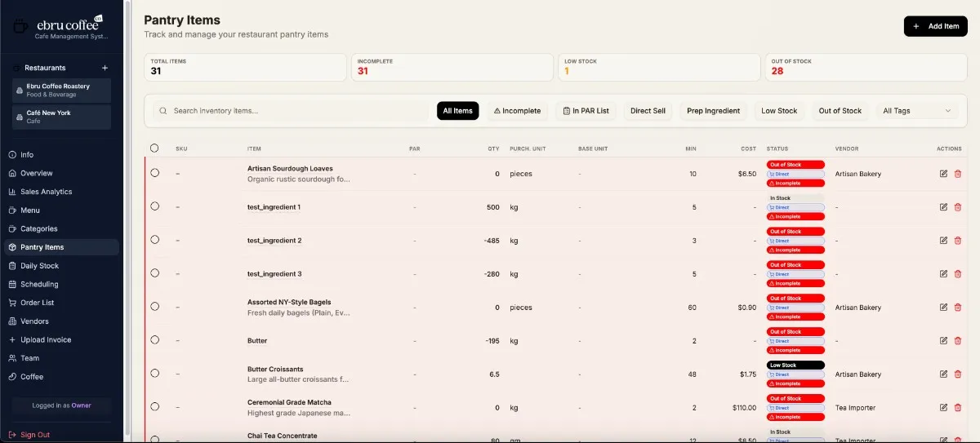Switch to Café New York restaurant
The height and width of the screenshot is (443, 980).
[62, 117]
